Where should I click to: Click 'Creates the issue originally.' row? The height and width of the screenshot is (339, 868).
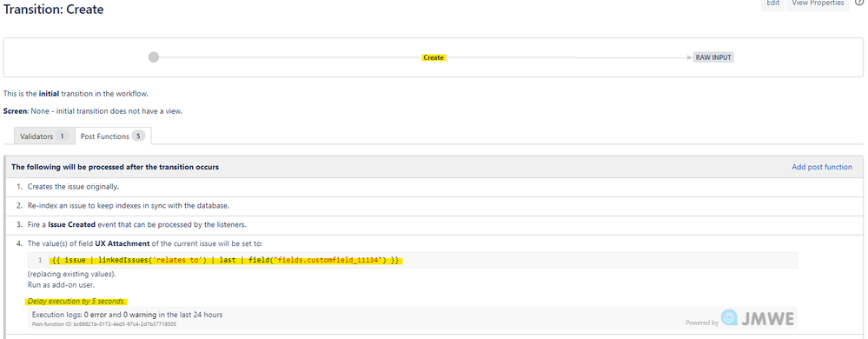pyautogui.click(x=434, y=187)
